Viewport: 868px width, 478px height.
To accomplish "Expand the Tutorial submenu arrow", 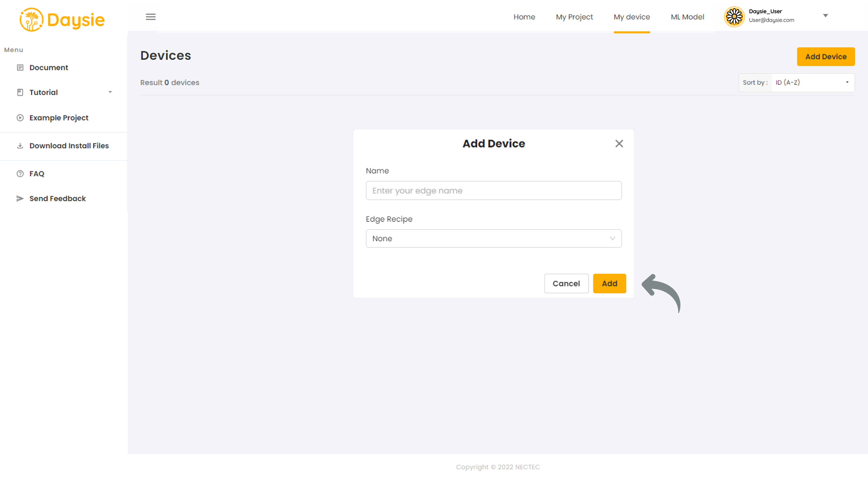I will click(x=110, y=92).
